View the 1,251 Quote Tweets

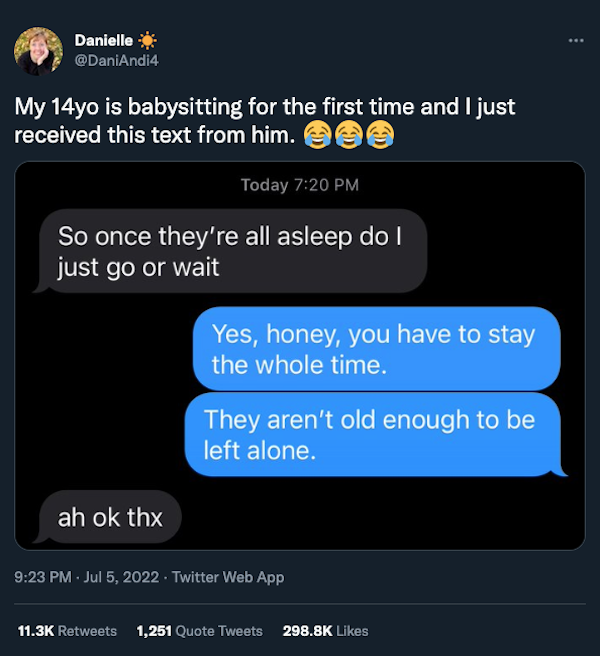199,631
